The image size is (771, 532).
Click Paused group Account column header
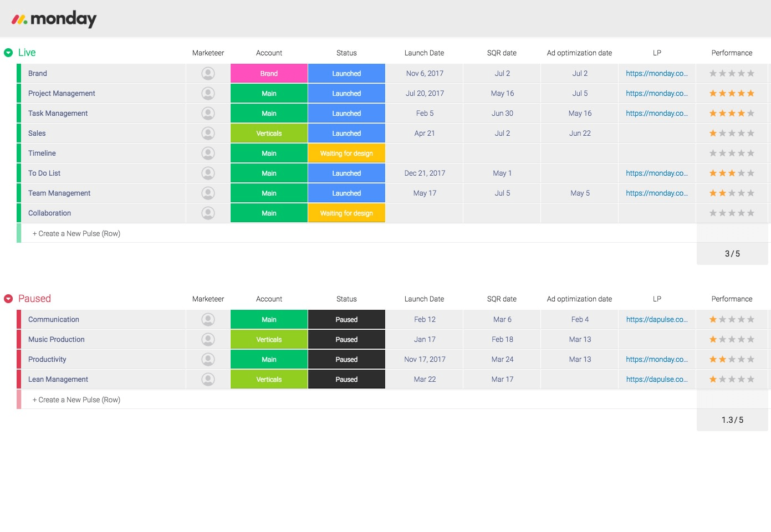tap(269, 299)
